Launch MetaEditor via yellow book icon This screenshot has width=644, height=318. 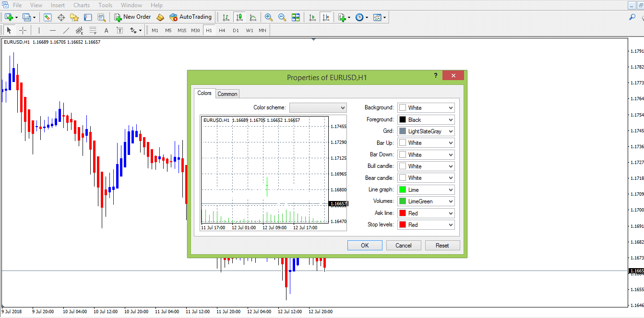point(160,17)
